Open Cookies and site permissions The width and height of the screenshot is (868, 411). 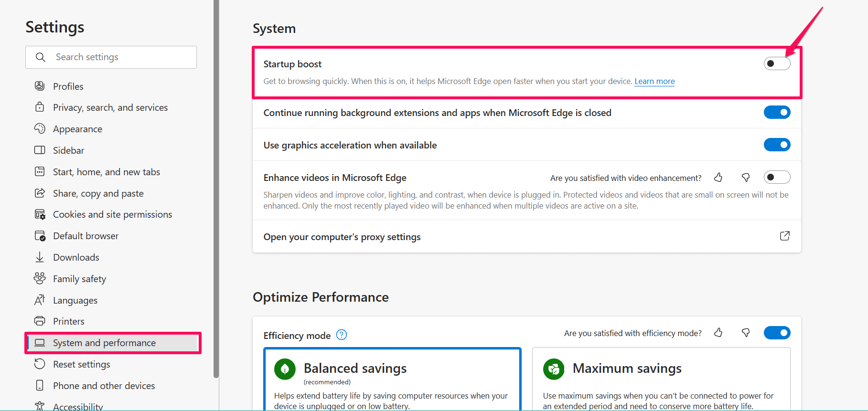click(x=112, y=214)
